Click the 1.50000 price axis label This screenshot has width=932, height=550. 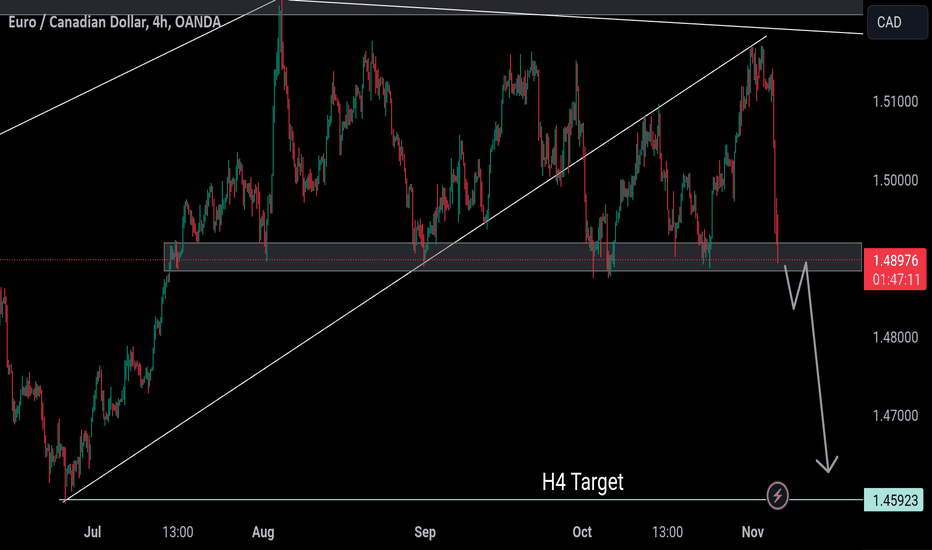(x=895, y=180)
